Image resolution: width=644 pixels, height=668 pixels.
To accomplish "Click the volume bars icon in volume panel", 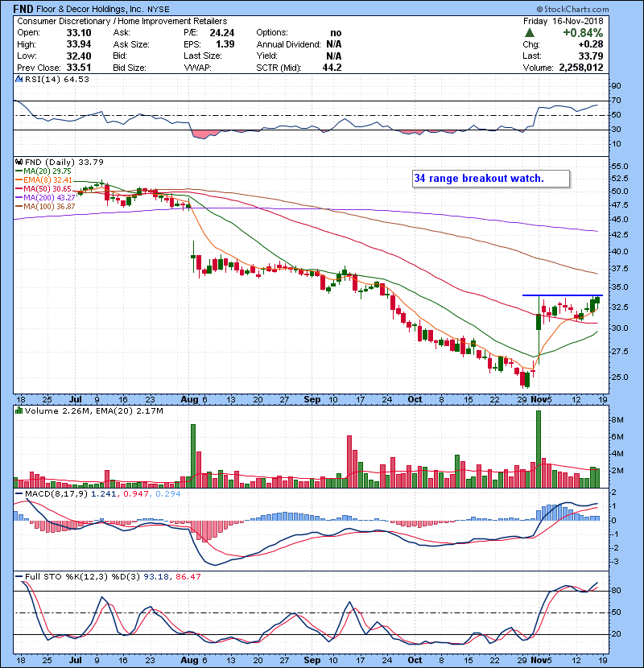I will click(x=19, y=410).
